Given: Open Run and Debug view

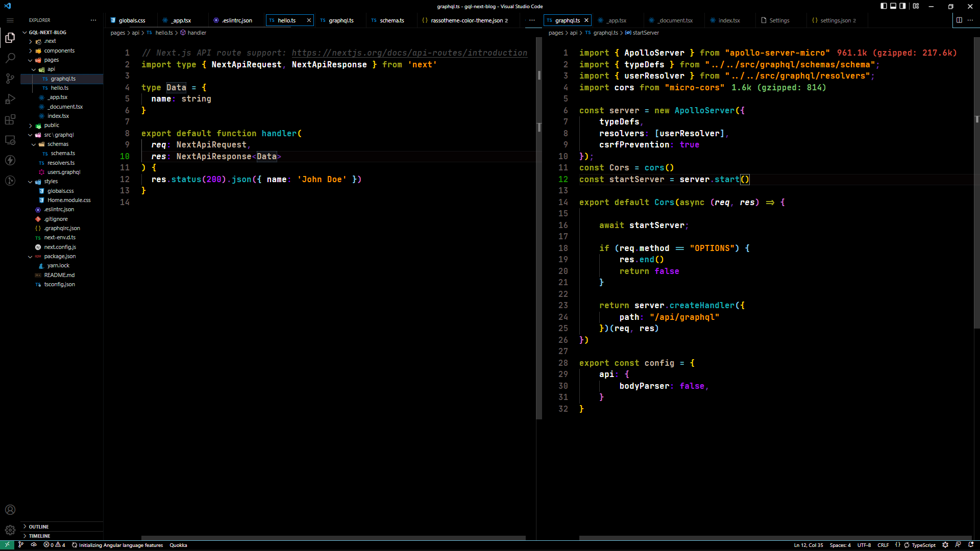Looking at the screenshot, I should coord(10,99).
